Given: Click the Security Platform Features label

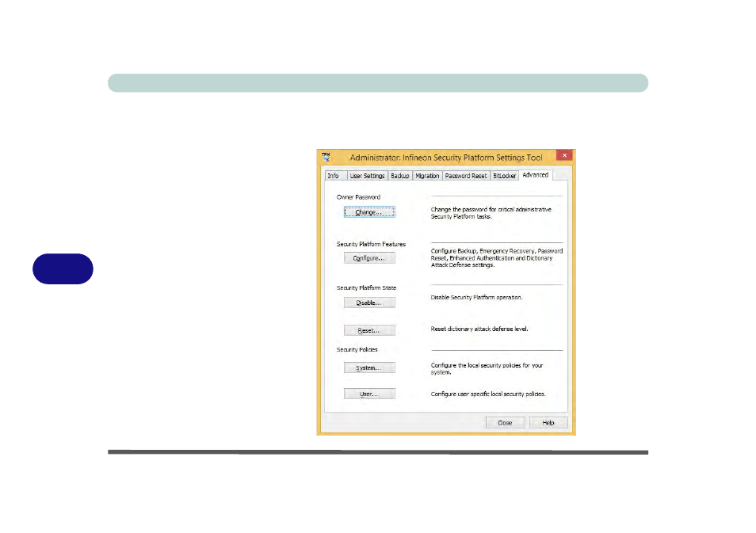Looking at the screenshot, I should [371, 245].
